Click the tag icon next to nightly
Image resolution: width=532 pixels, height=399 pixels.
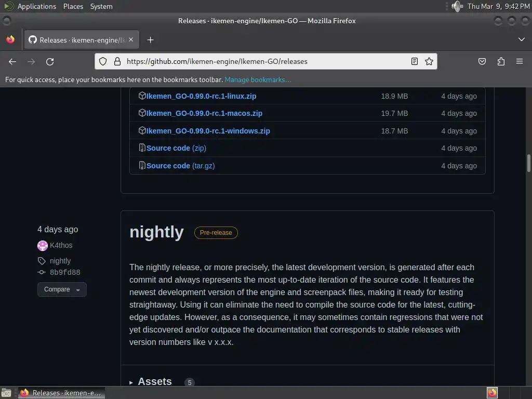pos(42,261)
